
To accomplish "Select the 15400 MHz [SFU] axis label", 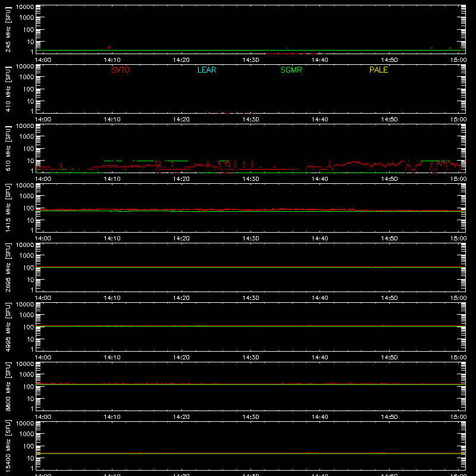I will [x=8, y=446].
